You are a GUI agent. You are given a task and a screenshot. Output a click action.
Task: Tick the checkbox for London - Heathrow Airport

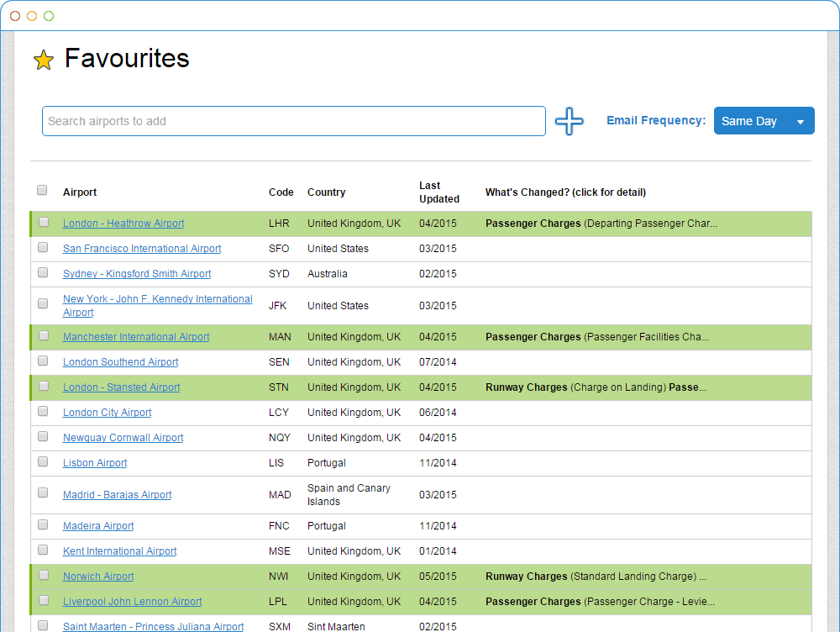pyautogui.click(x=44, y=222)
